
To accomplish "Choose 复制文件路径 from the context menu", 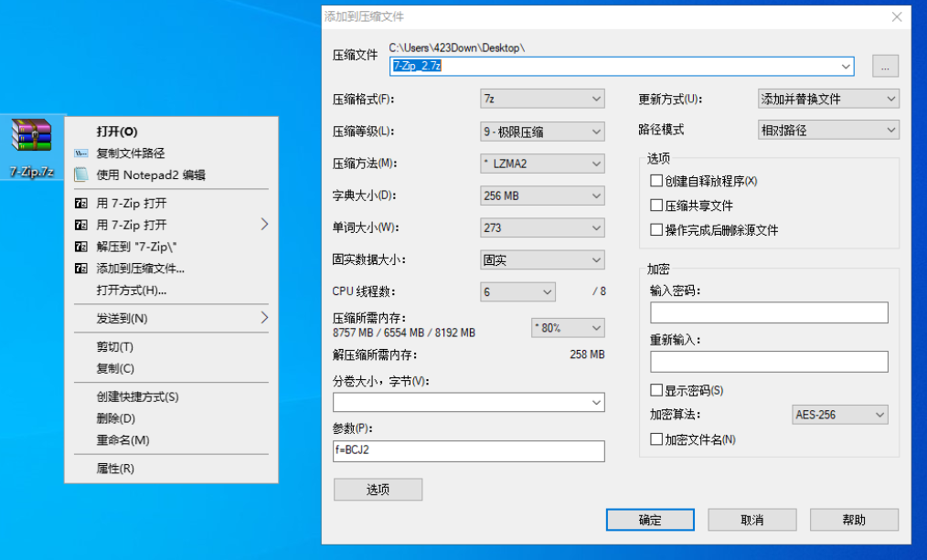I will point(172,153).
